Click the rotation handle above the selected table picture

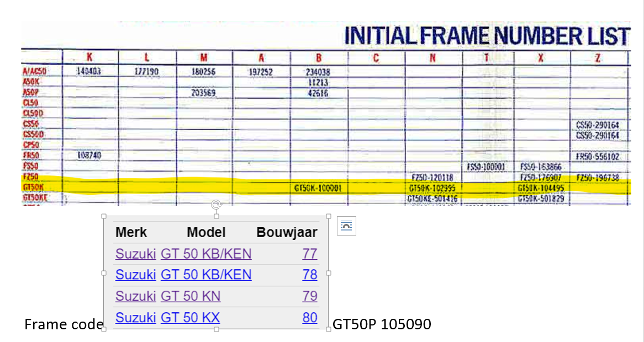[x=217, y=205]
